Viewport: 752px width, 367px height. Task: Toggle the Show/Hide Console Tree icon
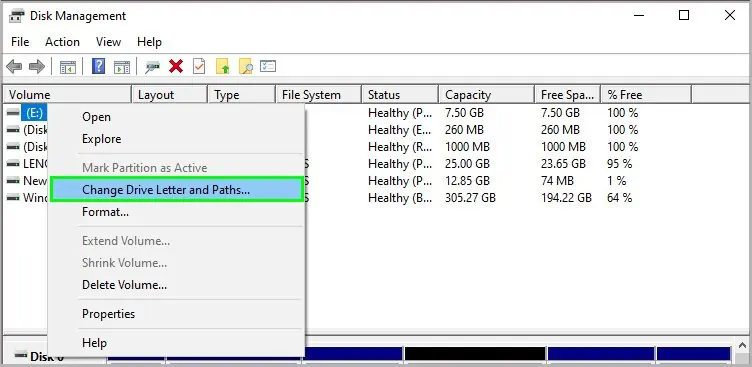pyautogui.click(x=68, y=67)
